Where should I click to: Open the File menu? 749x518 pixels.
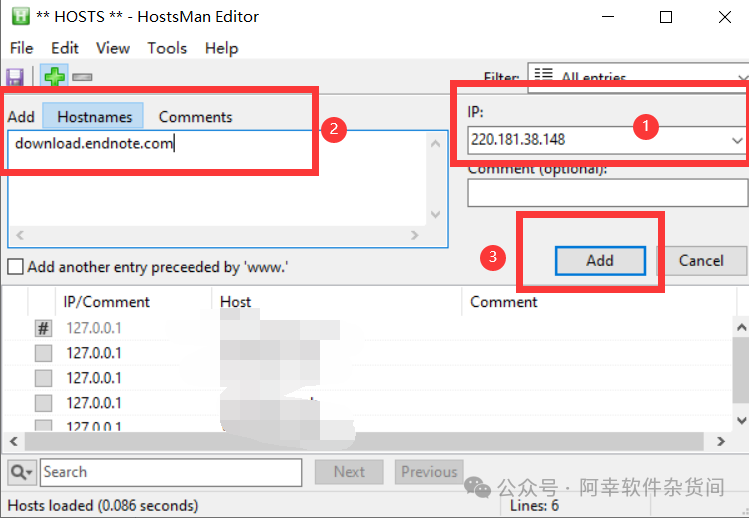21,48
